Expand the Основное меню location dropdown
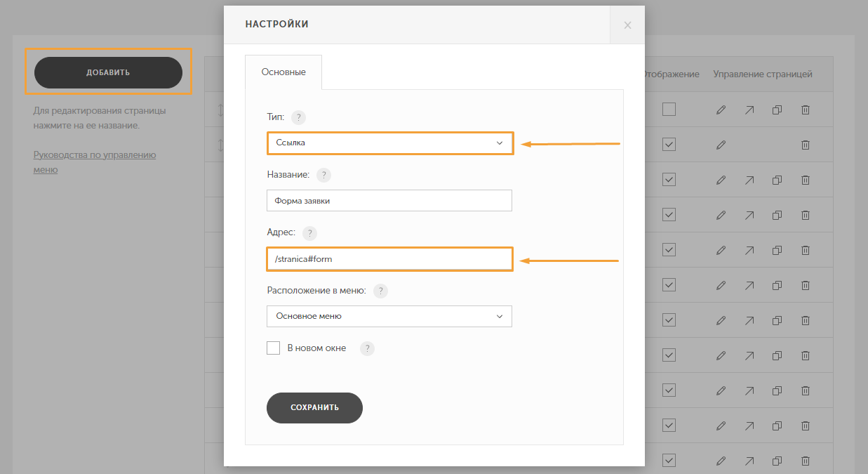Screen dimensions: 868x474 pyautogui.click(x=389, y=316)
